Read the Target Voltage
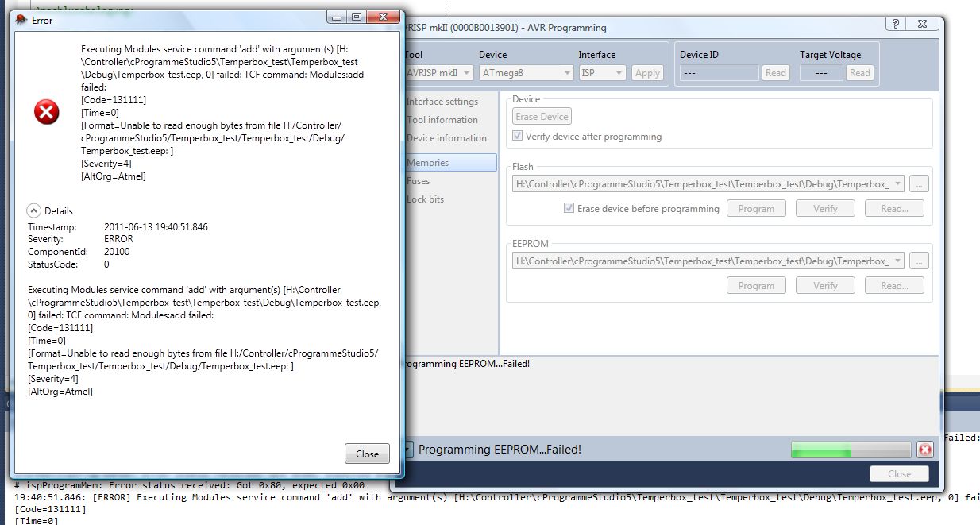Screen dimensions: 980x525 [859, 72]
